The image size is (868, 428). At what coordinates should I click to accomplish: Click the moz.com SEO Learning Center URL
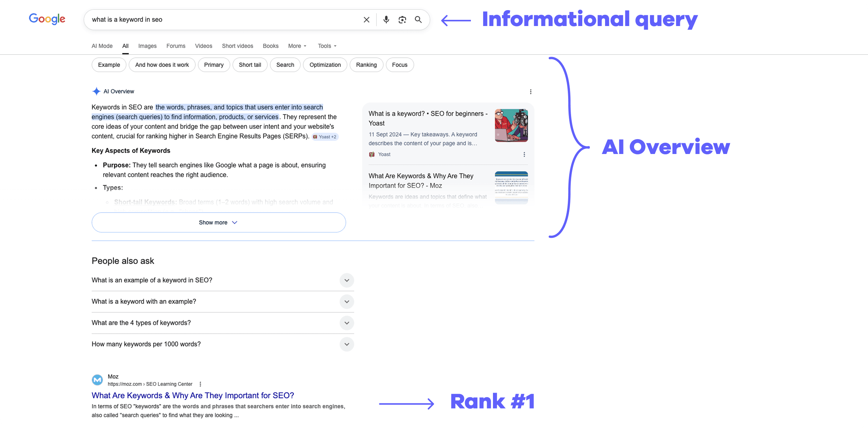point(150,384)
